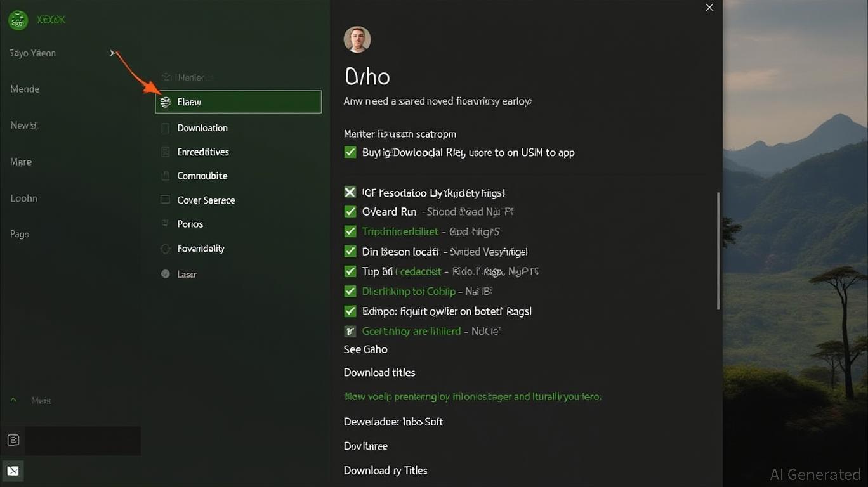Click the profile avatar picture

(357, 39)
